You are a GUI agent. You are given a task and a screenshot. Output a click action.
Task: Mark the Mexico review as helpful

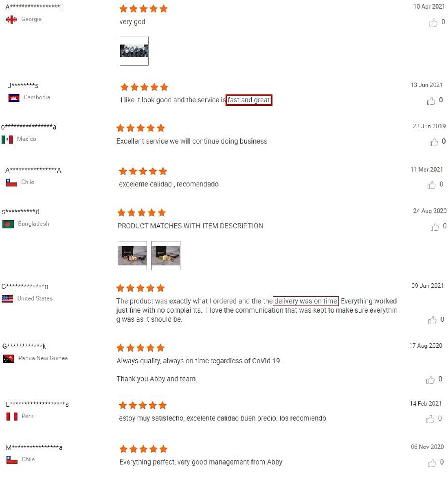pos(434,142)
